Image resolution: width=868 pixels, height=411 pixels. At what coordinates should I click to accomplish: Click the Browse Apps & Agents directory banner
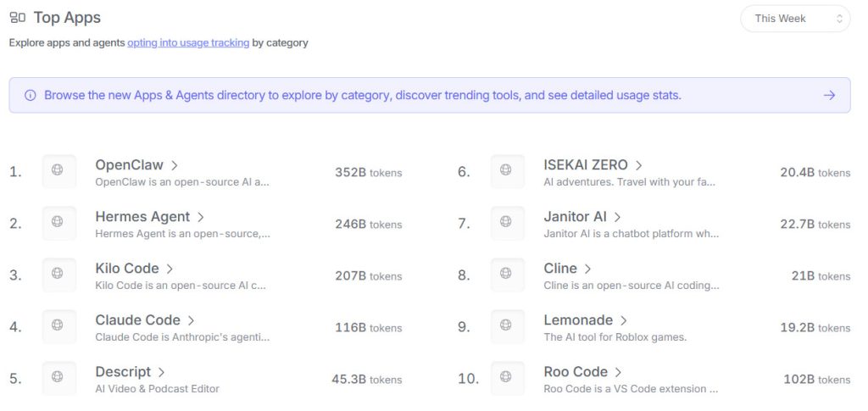(x=362, y=96)
